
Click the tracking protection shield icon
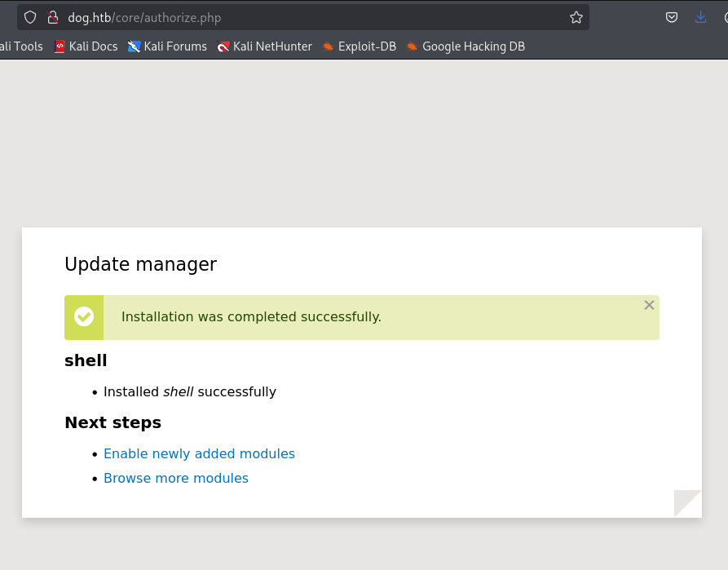(x=30, y=18)
